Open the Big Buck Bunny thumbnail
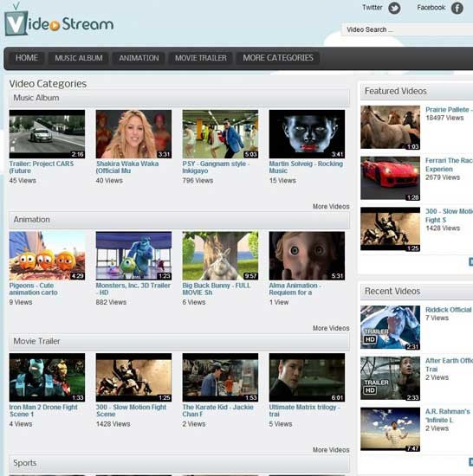Image resolution: width=473 pixels, height=476 pixels. point(220,255)
